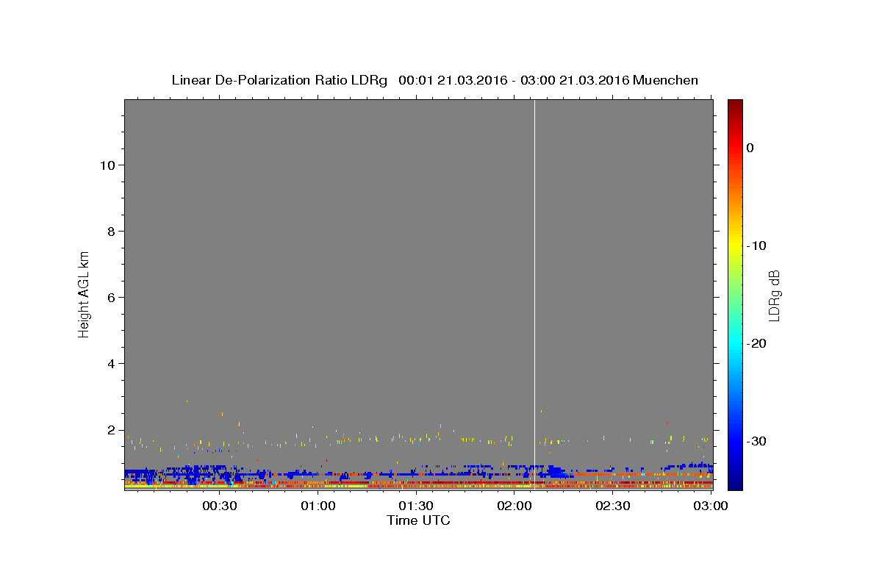Click the colorbar value 0

pyautogui.click(x=750, y=148)
